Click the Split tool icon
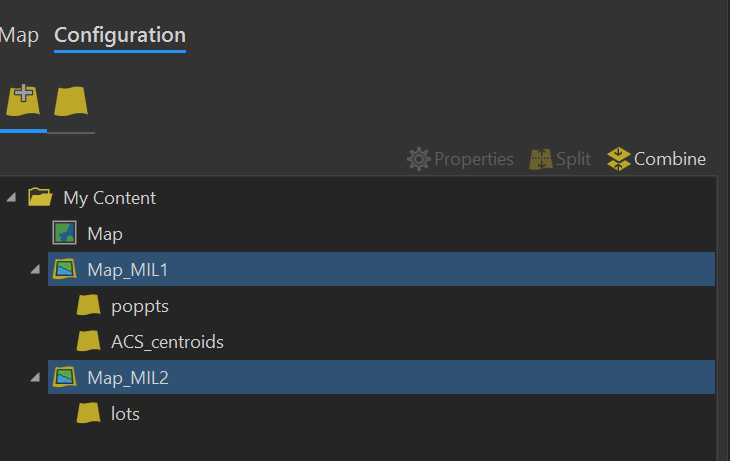Image resolution: width=730 pixels, height=461 pixels. [x=541, y=159]
